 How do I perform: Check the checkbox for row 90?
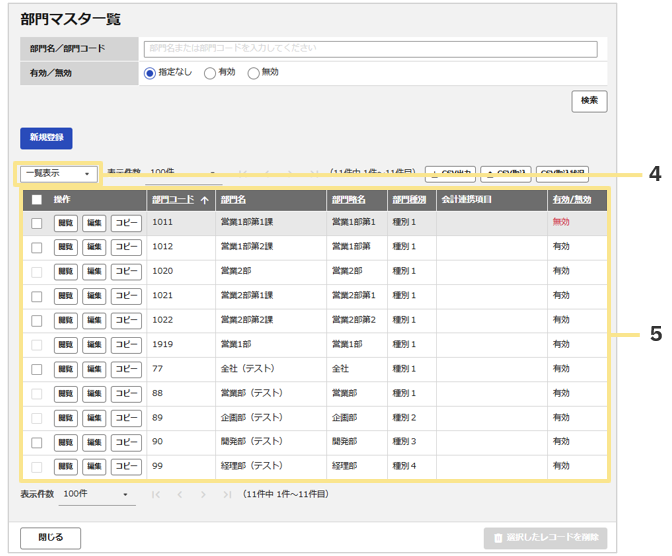pos(37,443)
